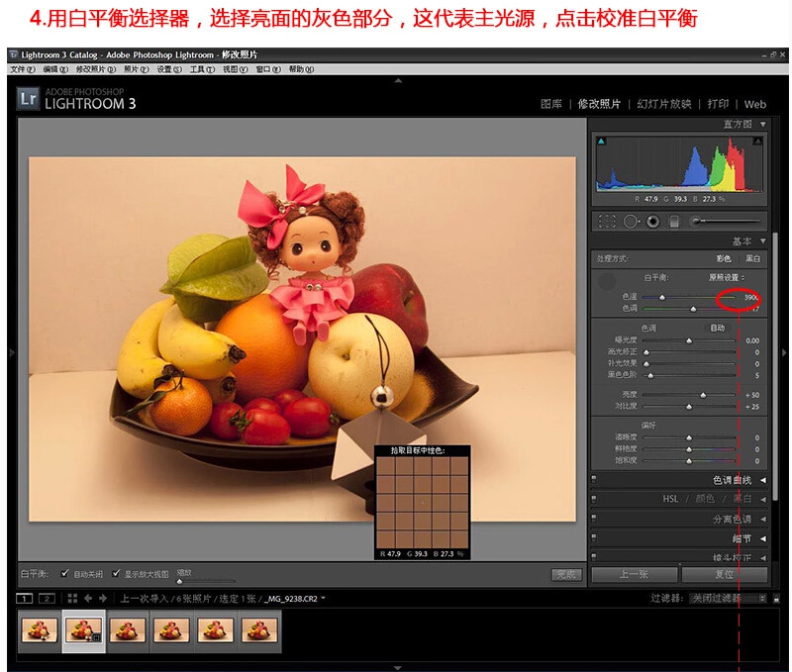The width and height of the screenshot is (792, 672).
Task: Open the 白平衡 原照设置 preset dropdown
Action: coord(727,277)
